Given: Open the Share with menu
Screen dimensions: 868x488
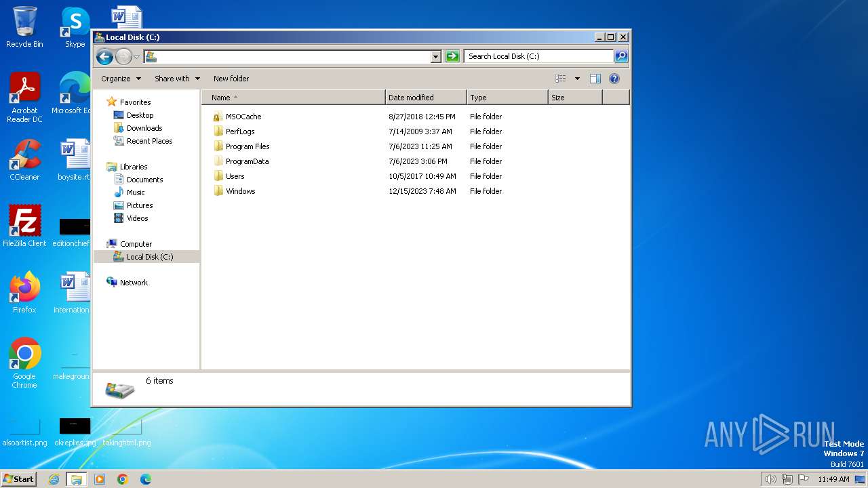Looking at the screenshot, I should pyautogui.click(x=177, y=79).
